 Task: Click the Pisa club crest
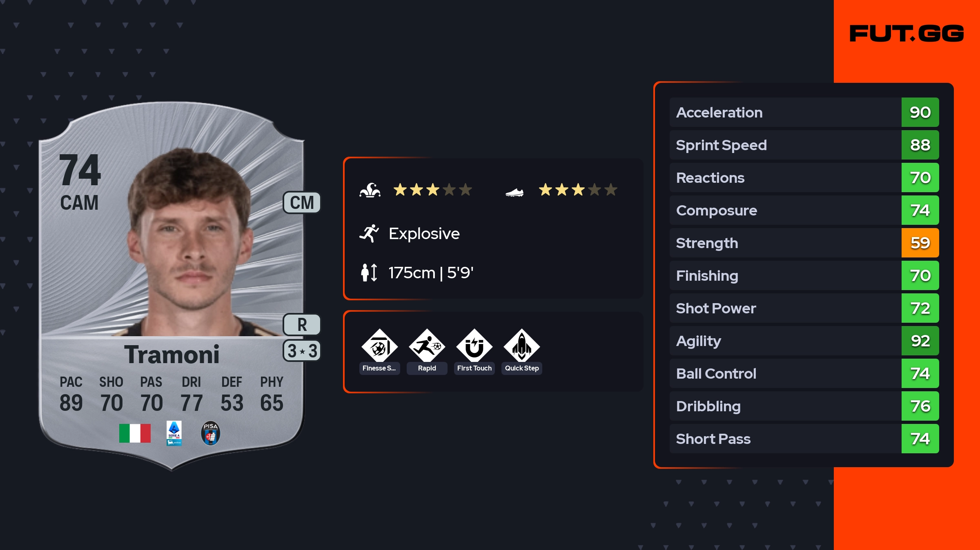click(210, 433)
